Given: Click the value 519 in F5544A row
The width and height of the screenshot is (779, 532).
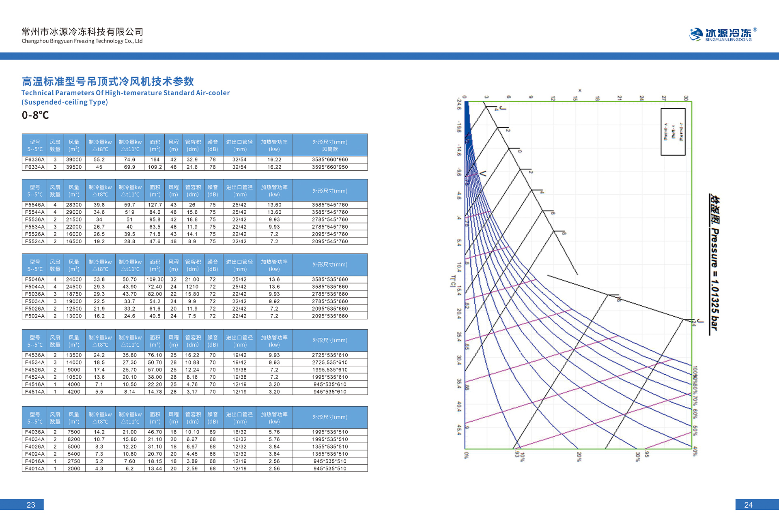Looking at the screenshot, I should coord(129,212).
